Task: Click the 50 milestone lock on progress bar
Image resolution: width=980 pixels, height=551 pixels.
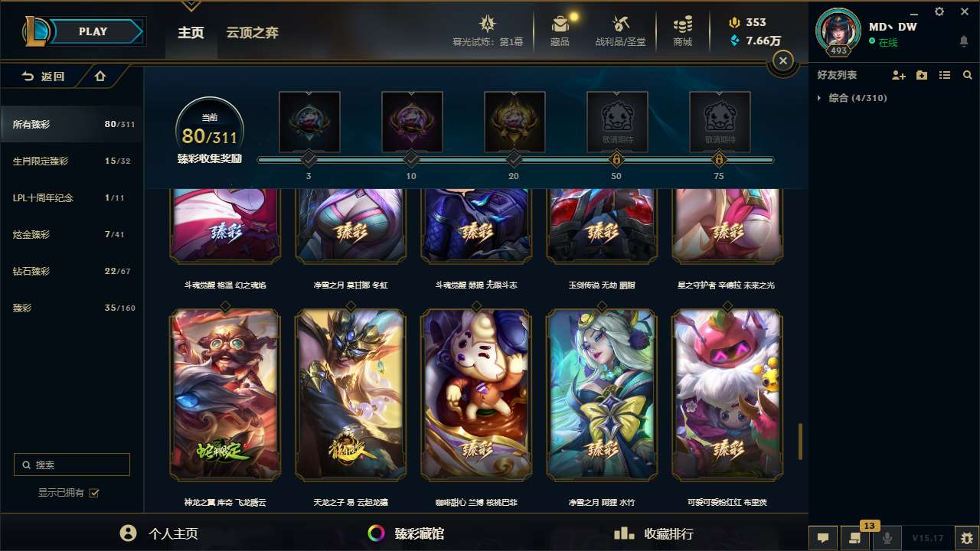Action: tap(616, 159)
